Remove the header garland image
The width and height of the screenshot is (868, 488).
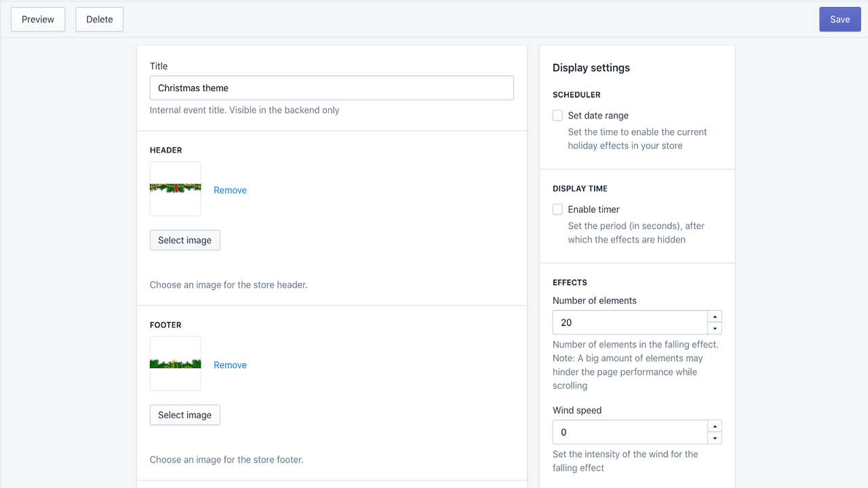(x=230, y=190)
